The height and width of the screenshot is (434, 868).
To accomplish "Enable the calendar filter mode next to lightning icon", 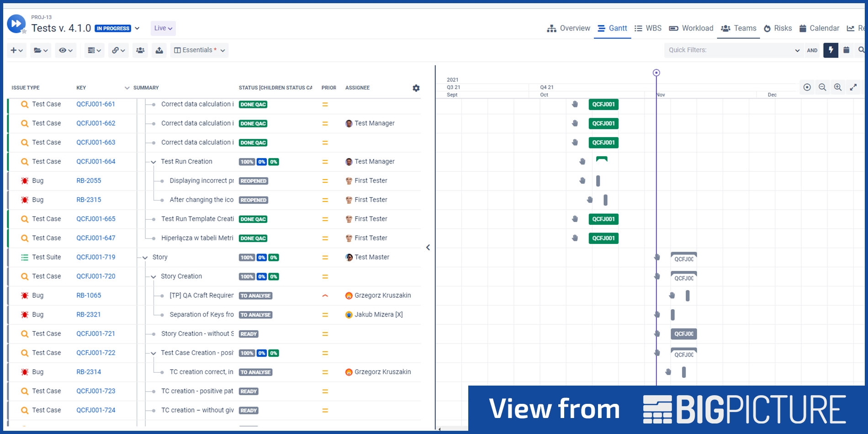I will click(x=846, y=50).
